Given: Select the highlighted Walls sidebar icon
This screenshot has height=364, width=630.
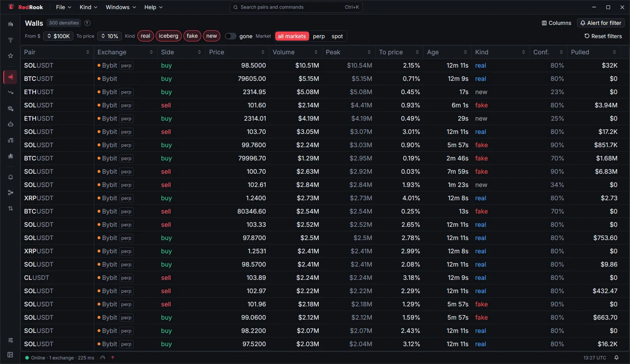Looking at the screenshot, I should point(10,77).
